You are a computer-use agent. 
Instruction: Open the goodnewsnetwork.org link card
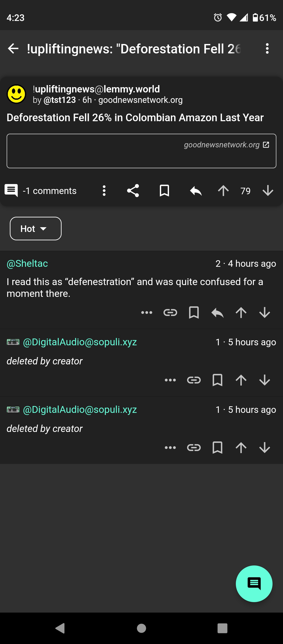[141, 151]
